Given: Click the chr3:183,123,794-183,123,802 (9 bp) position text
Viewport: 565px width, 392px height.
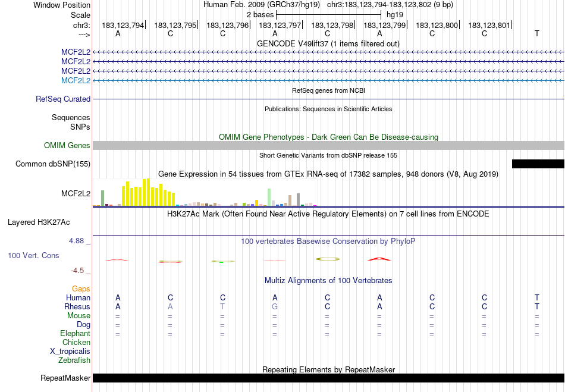Looking at the screenshot, I should tap(390, 5).
